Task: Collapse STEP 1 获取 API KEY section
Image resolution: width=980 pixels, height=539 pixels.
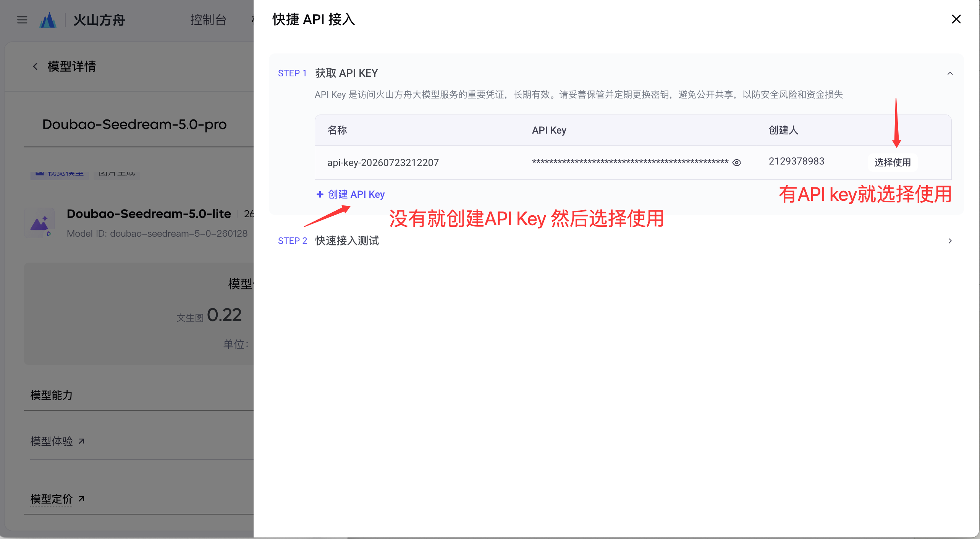Action: pyautogui.click(x=950, y=73)
